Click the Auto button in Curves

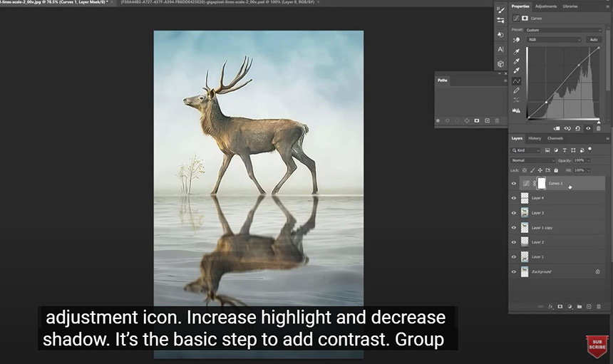click(593, 40)
